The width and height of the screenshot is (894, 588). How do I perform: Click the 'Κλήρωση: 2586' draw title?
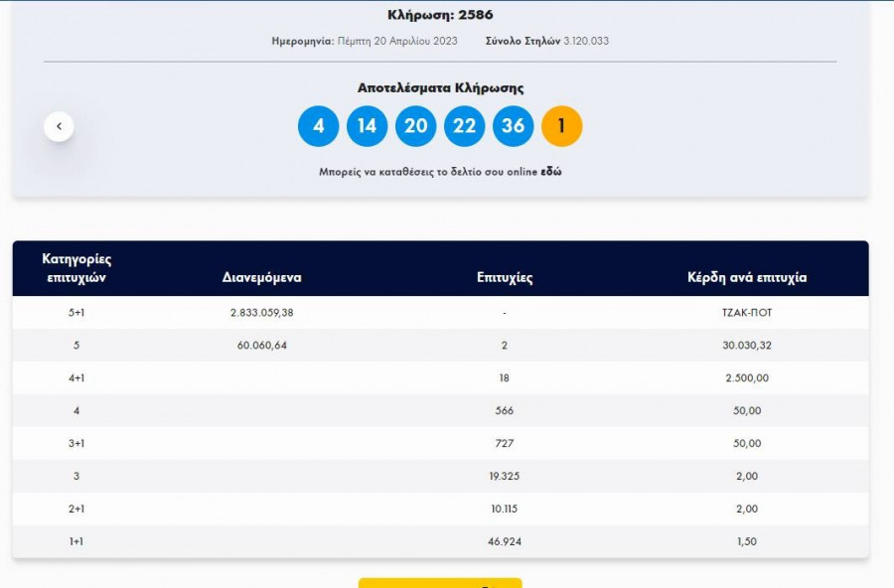pyautogui.click(x=440, y=15)
